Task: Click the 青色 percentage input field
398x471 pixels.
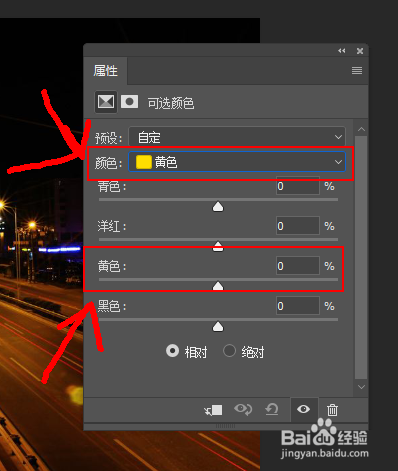Action: point(298,186)
